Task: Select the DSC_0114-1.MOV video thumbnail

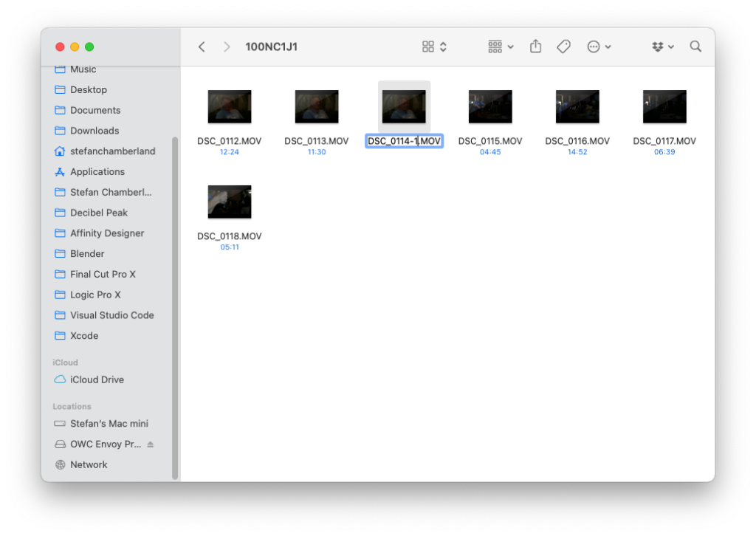Action: tap(404, 106)
